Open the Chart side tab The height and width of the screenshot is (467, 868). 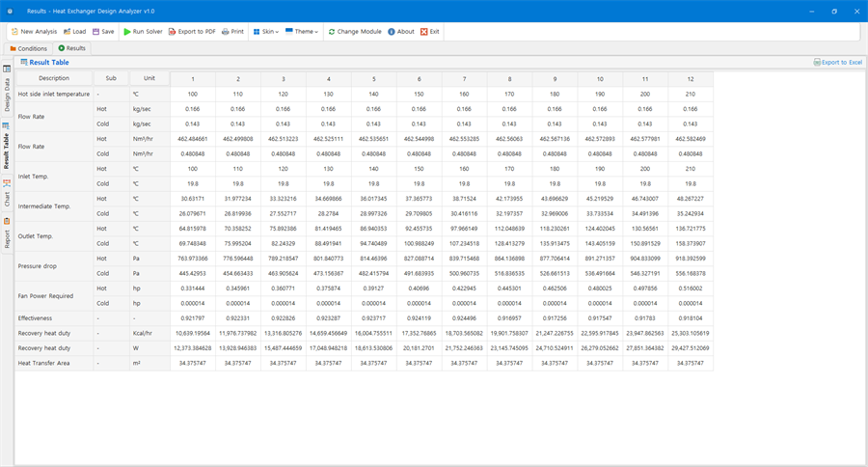coord(7,194)
